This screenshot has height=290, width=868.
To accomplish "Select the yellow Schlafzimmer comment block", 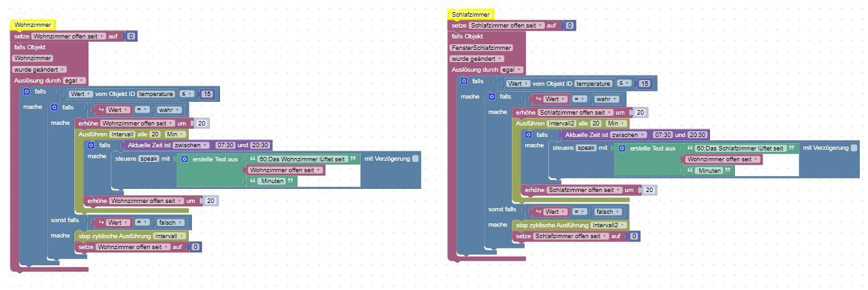I will [471, 14].
